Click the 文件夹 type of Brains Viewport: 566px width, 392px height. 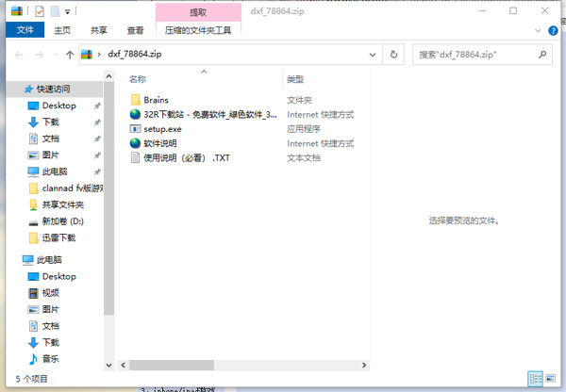click(299, 100)
